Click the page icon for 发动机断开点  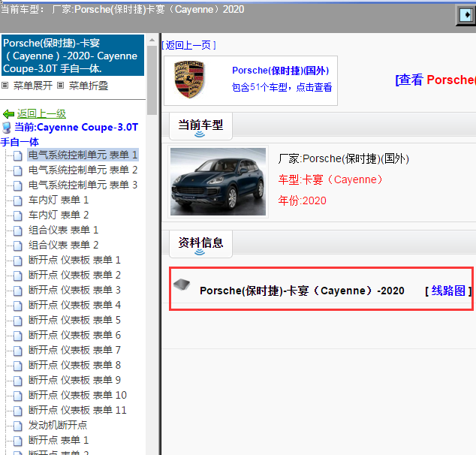click(x=17, y=426)
